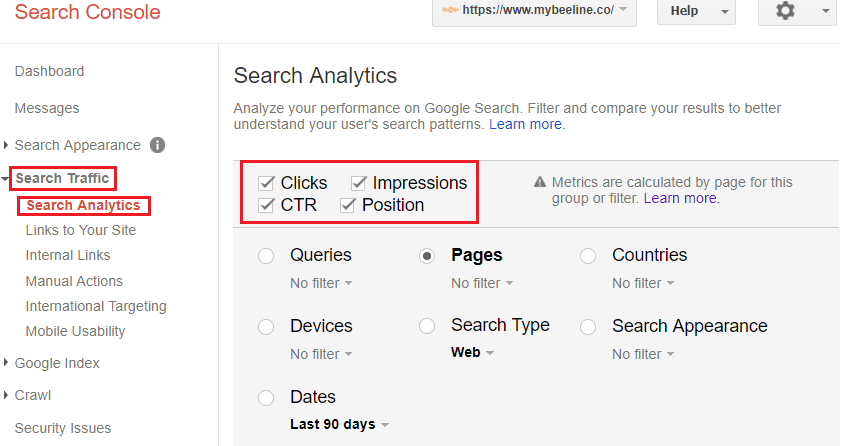
Task: Open Links to Your Site
Action: 81,230
